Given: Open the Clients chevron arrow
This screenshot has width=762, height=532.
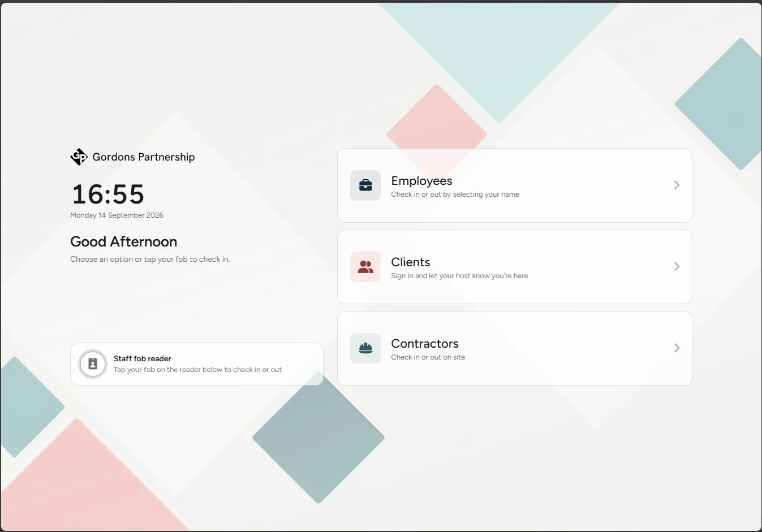Looking at the screenshot, I should pos(677,266).
